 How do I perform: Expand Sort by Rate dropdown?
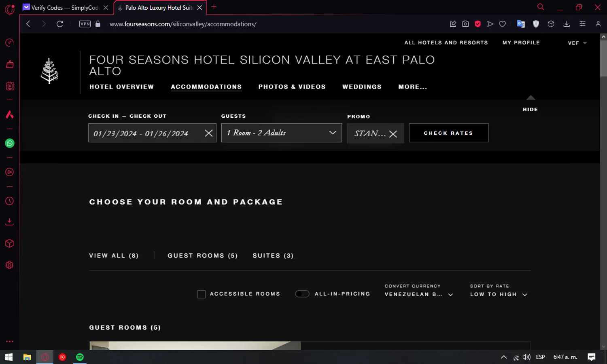(499, 294)
